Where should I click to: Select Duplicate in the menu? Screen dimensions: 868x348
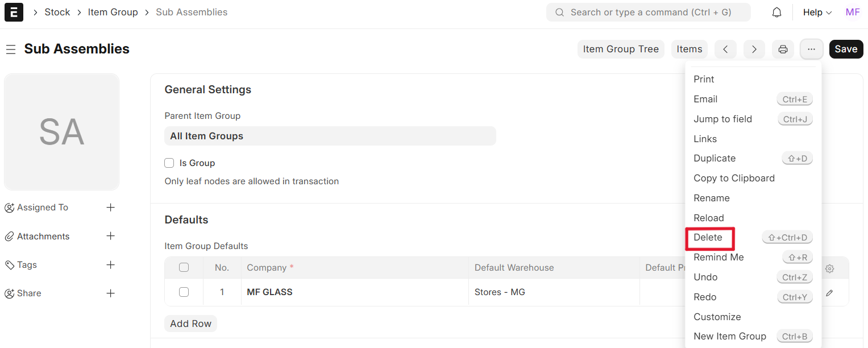point(715,159)
